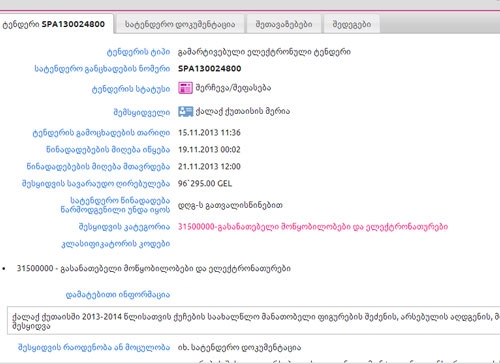Open the სატენდერო დოკუმენტაცია tab
500x364 pixels.
click(180, 24)
